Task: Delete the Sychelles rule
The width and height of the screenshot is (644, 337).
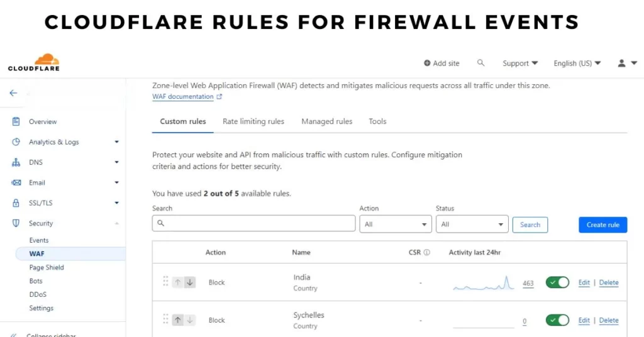Action: pyautogui.click(x=609, y=320)
